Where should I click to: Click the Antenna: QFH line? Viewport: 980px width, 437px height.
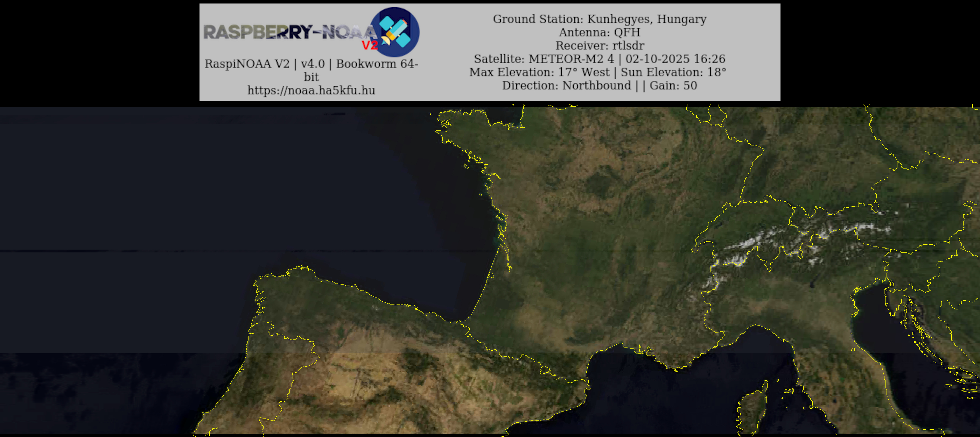[600, 32]
